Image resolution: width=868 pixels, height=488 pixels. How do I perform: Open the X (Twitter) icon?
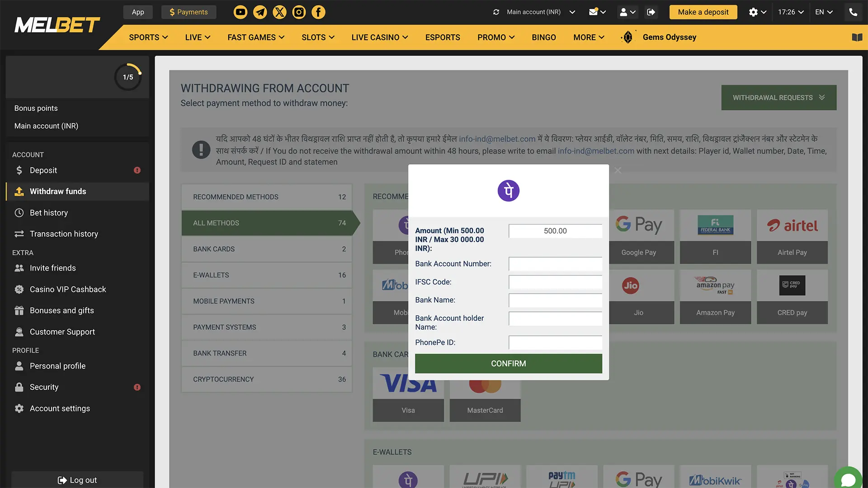(x=279, y=12)
